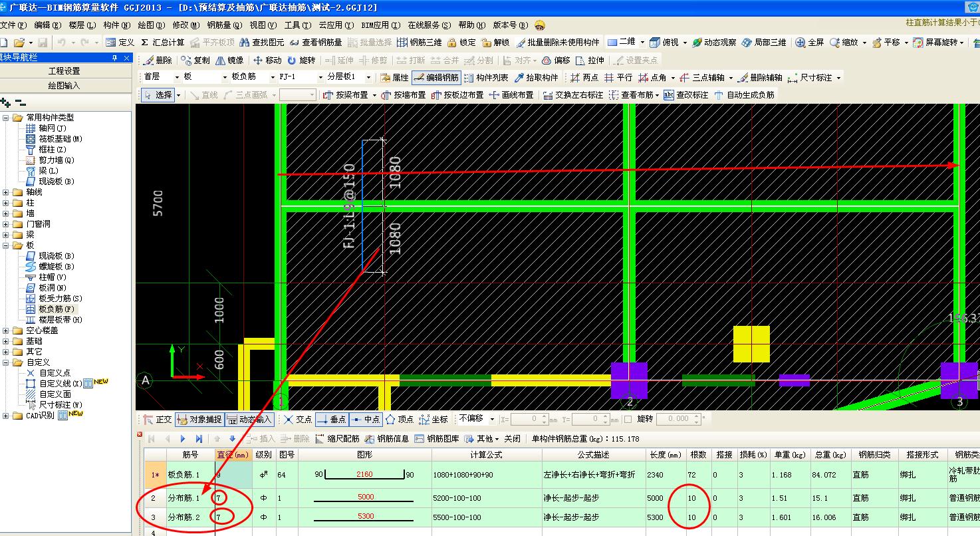Select the 拉伸 stretch tool
Viewport: 980px width, 536px height.
[590, 60]
